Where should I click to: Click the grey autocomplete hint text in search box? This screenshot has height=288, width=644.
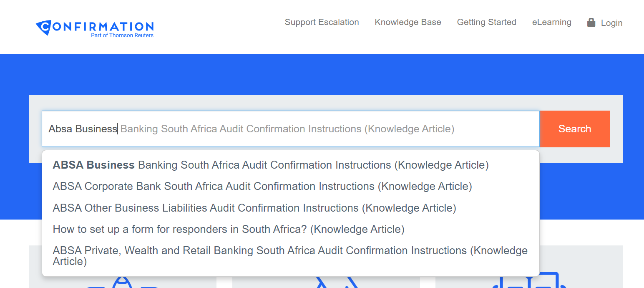click(x=287, y=129)
